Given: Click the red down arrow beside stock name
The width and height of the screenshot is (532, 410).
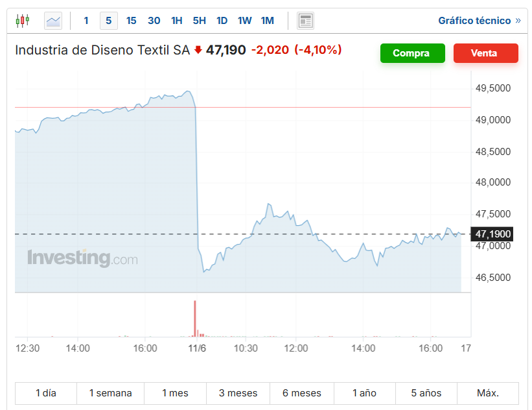Looking at the screenshot, I should [198, 50].
